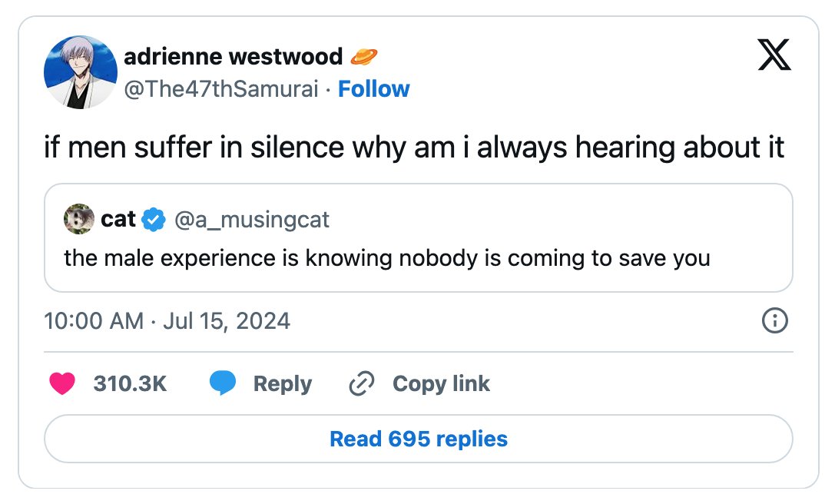The image size is (835, 504).
Task: Open the @The47thSamurai handle
Action: 221,89
